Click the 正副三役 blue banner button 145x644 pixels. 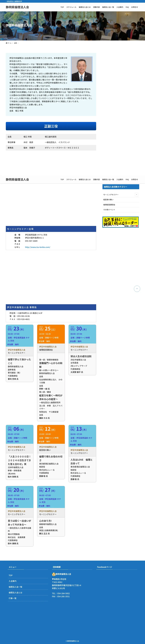[51, 126]
